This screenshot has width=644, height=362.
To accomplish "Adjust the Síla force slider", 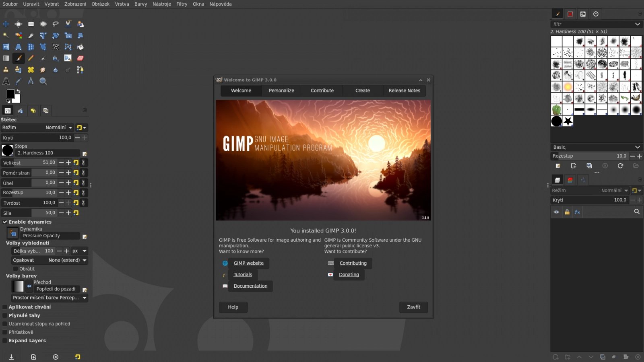I will coord(29,213).
